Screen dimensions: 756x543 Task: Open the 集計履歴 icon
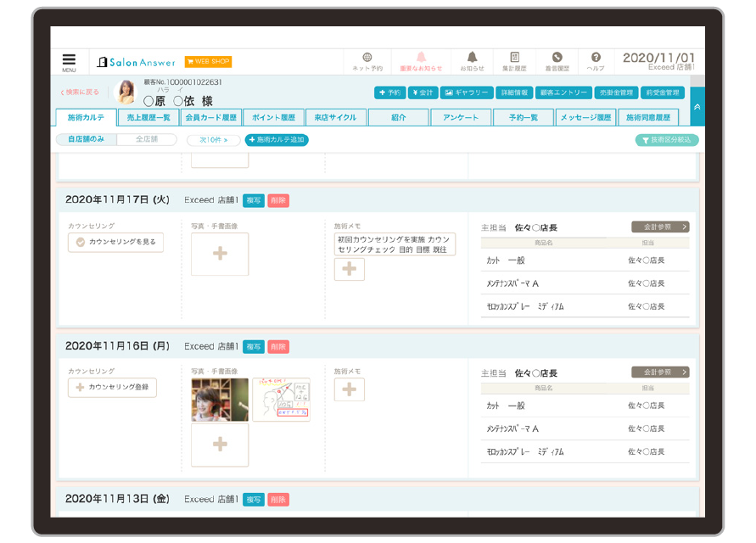514,61
